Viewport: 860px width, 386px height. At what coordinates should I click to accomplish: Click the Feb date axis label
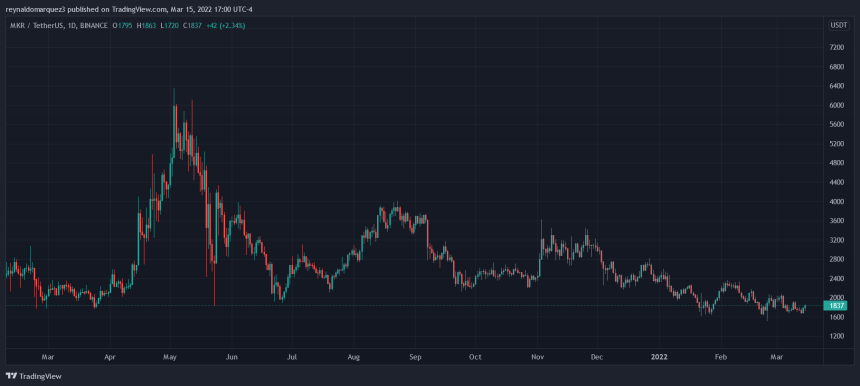point(721,357)
